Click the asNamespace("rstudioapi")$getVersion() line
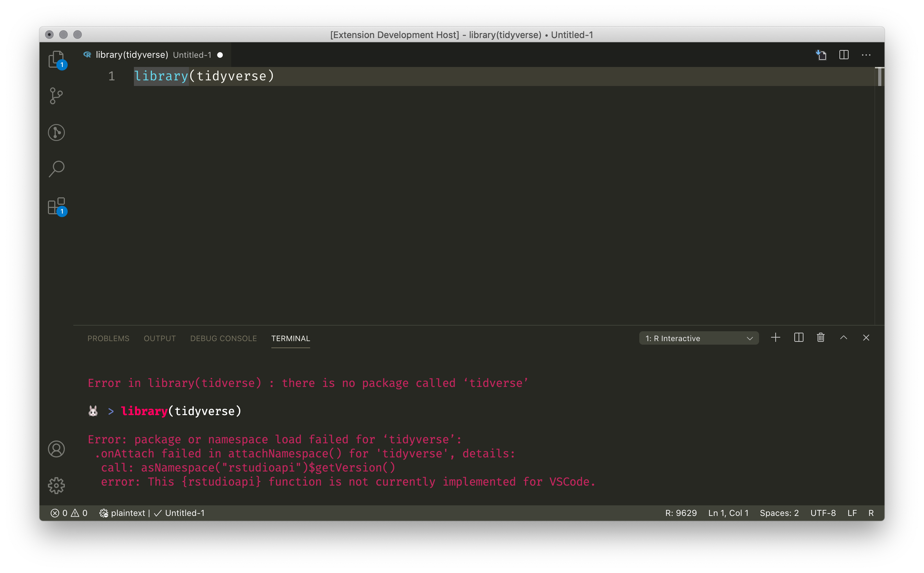924x573 pixels. [248, 468]
